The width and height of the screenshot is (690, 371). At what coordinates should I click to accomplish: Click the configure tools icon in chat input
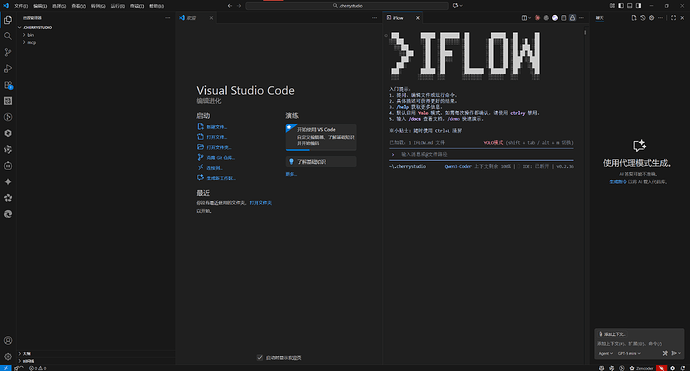pyautogui.click(x=665, y=353)
